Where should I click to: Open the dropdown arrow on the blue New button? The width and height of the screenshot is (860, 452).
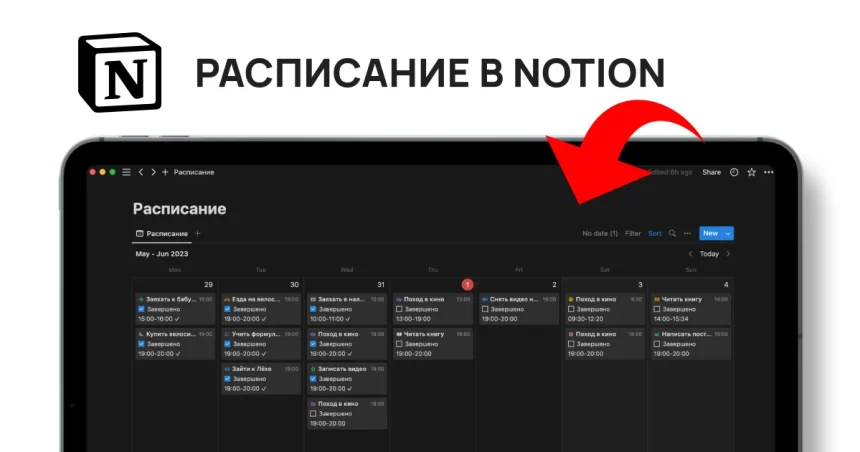[728, 234]
